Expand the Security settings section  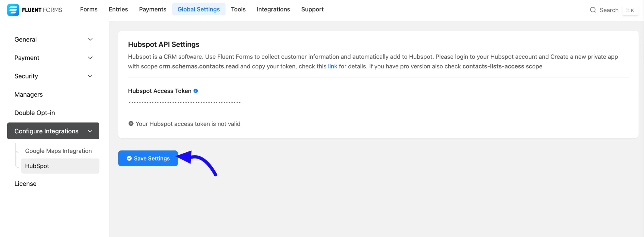[x=90, y=76]
